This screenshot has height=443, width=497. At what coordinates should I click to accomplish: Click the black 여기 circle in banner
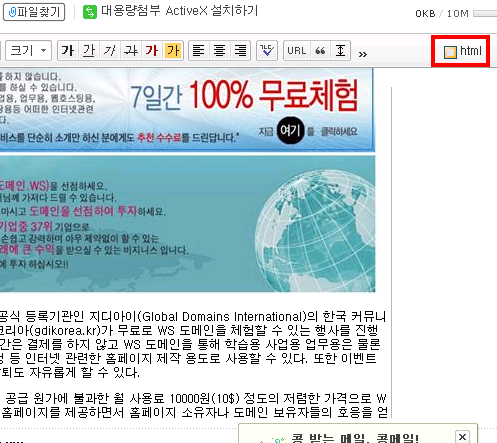coord(290,130)
